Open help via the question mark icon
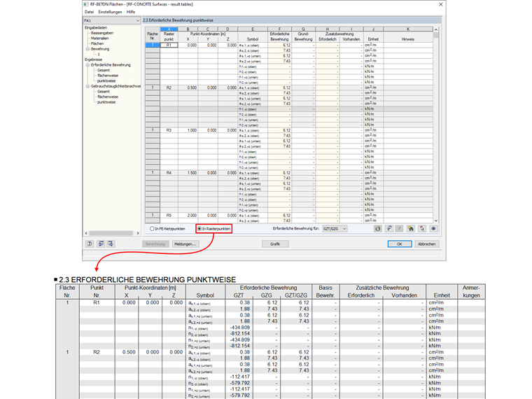 (x=90, y=244)
